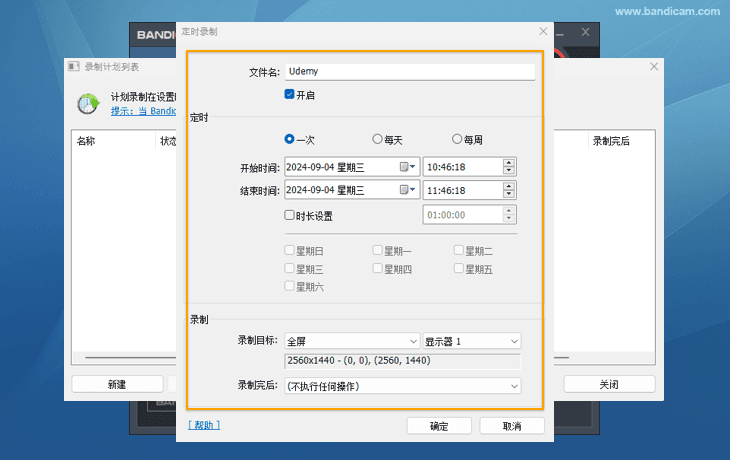730x460 pixels.
Task: Click the clock schedule icon in list window
Action: click(88, 104)
